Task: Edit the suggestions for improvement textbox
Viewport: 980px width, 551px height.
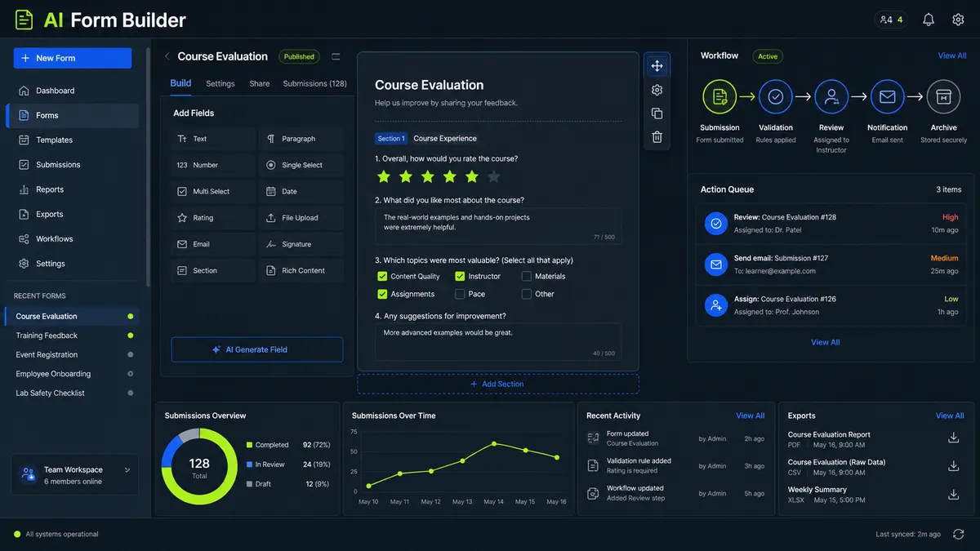Action: pos(498,342)
